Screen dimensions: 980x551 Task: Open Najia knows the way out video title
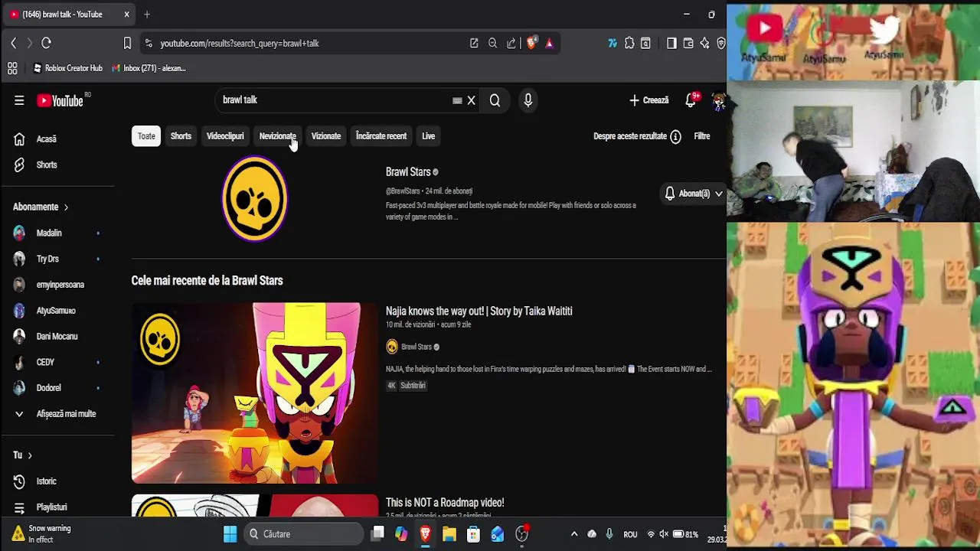[x=479, y=311]
